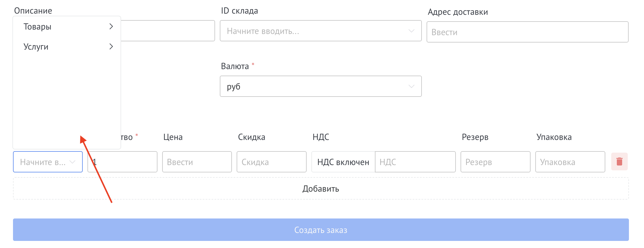
Task: Click the delete row trash icon
Action: [619, 161]
